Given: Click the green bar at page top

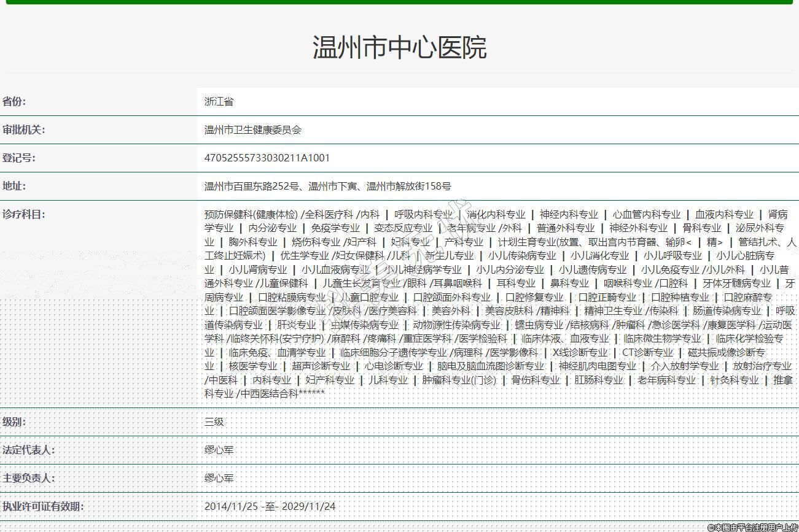Looking at the screenshot, I should pos(399,2).
